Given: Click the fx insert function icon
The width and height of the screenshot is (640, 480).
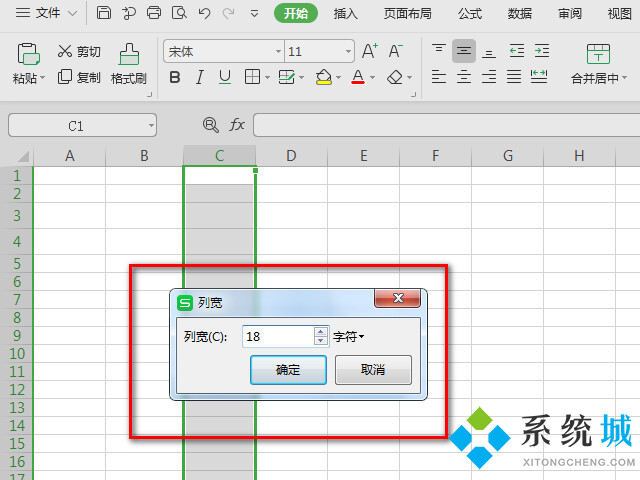Looking at the screenshot, I should click(237, 124).
